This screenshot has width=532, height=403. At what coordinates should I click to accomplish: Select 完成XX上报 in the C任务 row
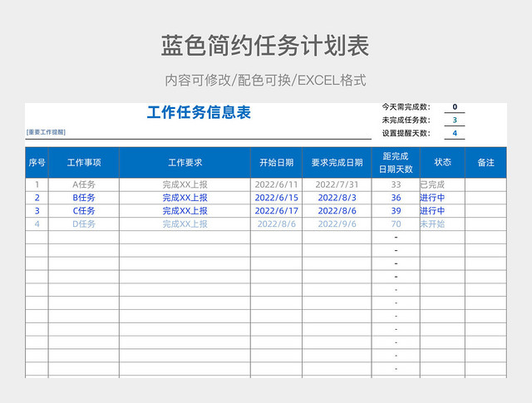185,211
